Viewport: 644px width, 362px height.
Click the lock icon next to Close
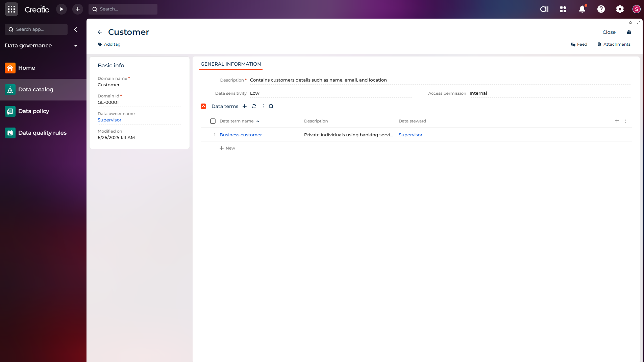click(x=629, y=32)
